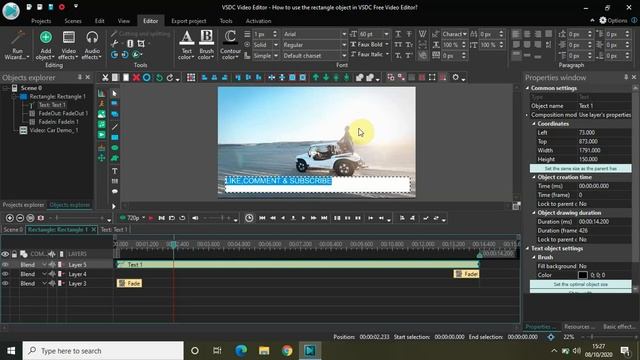Open the Scenes menu tab
Screen dimensions: 640x360
73,21
